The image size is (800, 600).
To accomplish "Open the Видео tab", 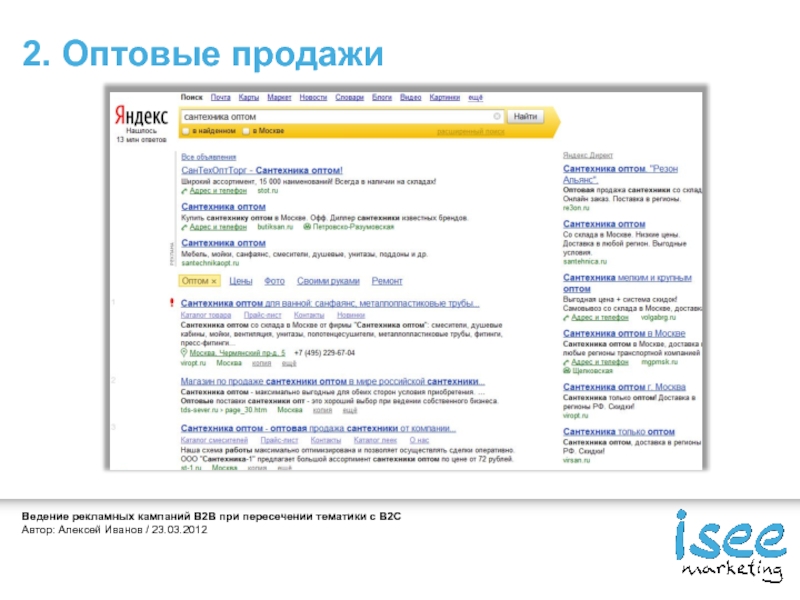I will tap(411, 97).
